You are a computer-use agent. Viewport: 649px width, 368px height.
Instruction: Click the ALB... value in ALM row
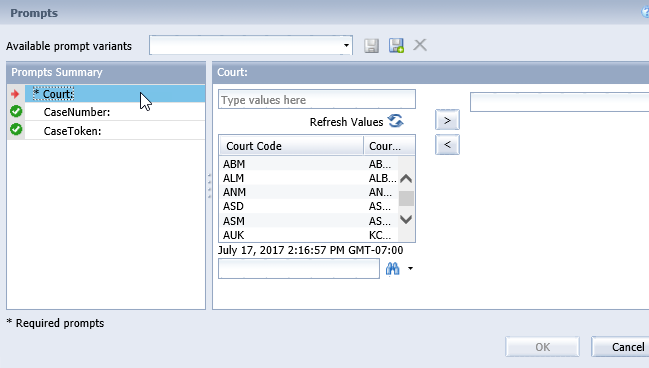(382, 178)
